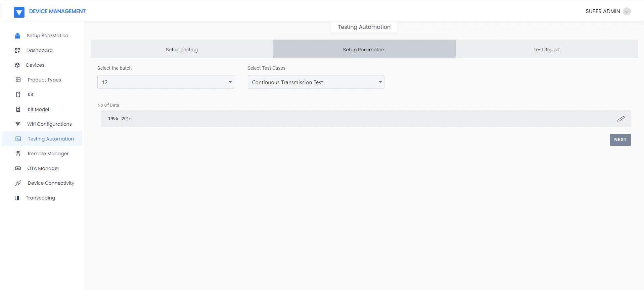Open Wifi Configurations page
This screenshot has height=290, width=644.
coord(42,124)
